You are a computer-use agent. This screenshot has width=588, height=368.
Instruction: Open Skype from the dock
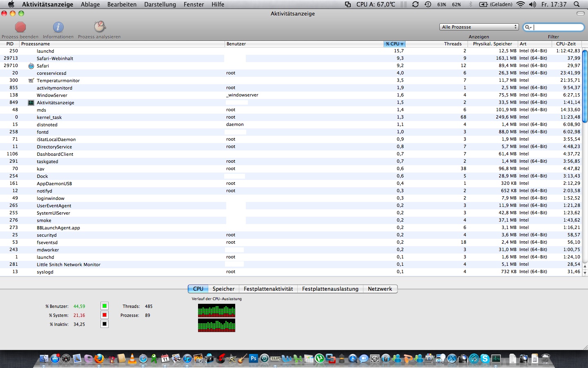coord(485,359)
